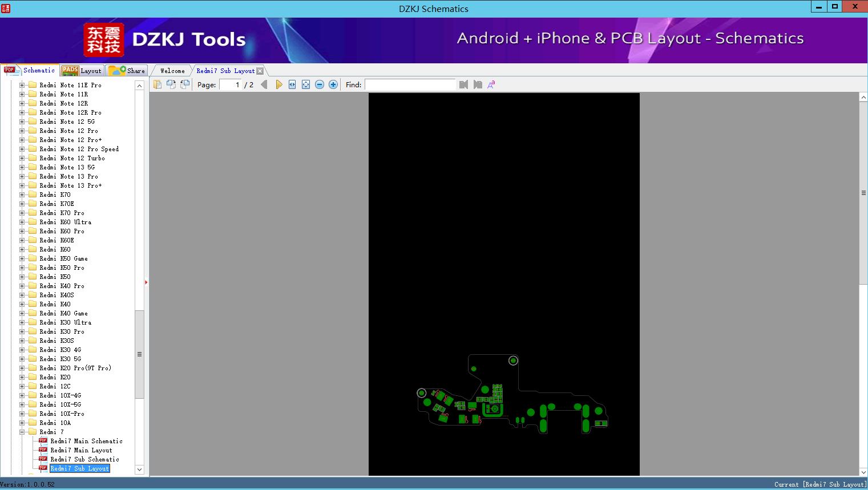The width and height of the screenshot is (868, 490).
Task: Click the "Version:1.0.0.52" status text
Action: tap(27, 484)
